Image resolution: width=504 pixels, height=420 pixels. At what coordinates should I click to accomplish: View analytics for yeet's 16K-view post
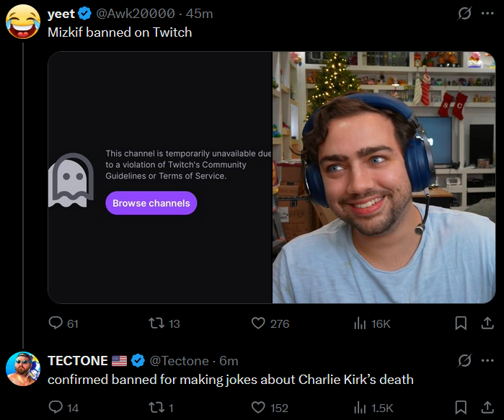coord(361,323)
